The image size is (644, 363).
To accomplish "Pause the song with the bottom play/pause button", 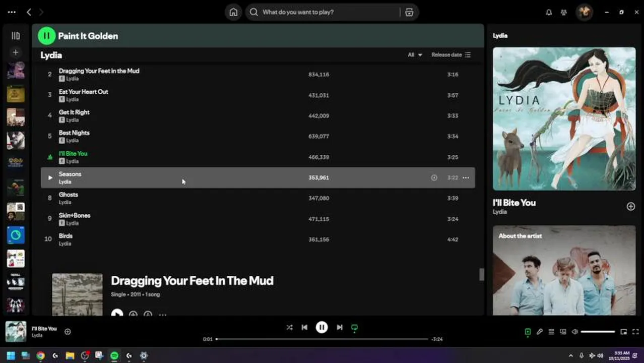I will pos(321,327).
